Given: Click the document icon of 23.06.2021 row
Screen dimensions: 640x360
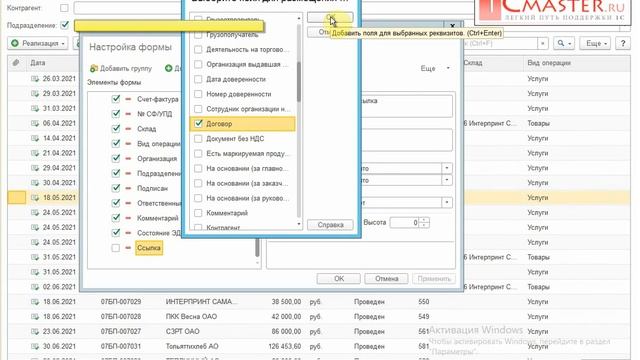Looking at the screenshot, I should (x=35, y=331).
